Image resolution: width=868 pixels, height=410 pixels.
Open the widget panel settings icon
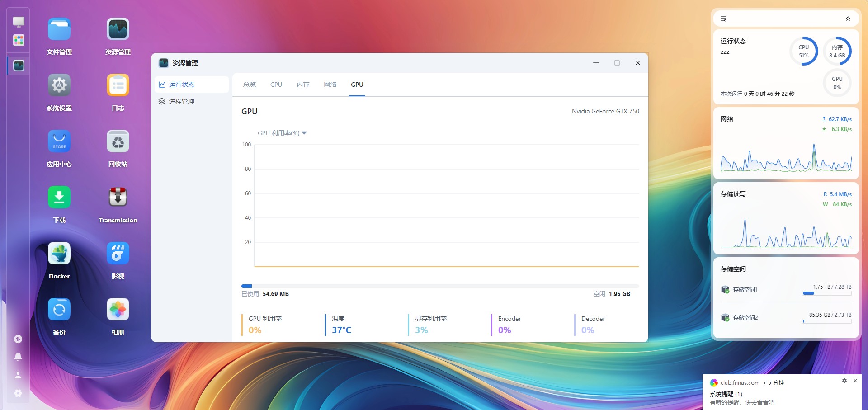point(724,19)
